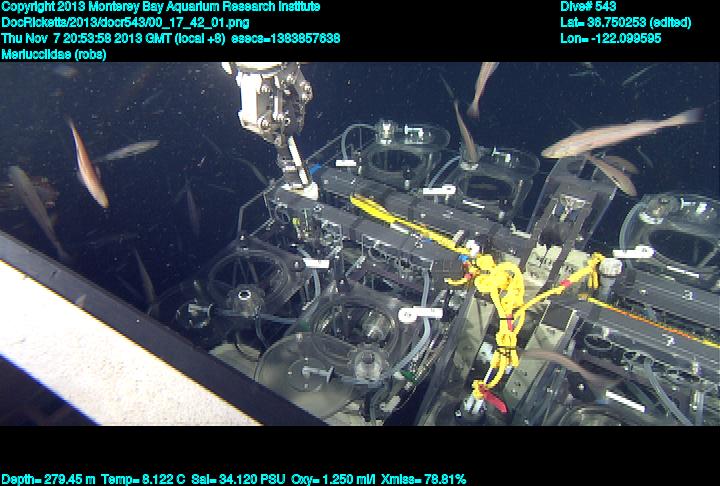The height and width of the screenshot is (486, 720).
Task: Click the red tag at rope bottom
Action: (x=494, y=399)
